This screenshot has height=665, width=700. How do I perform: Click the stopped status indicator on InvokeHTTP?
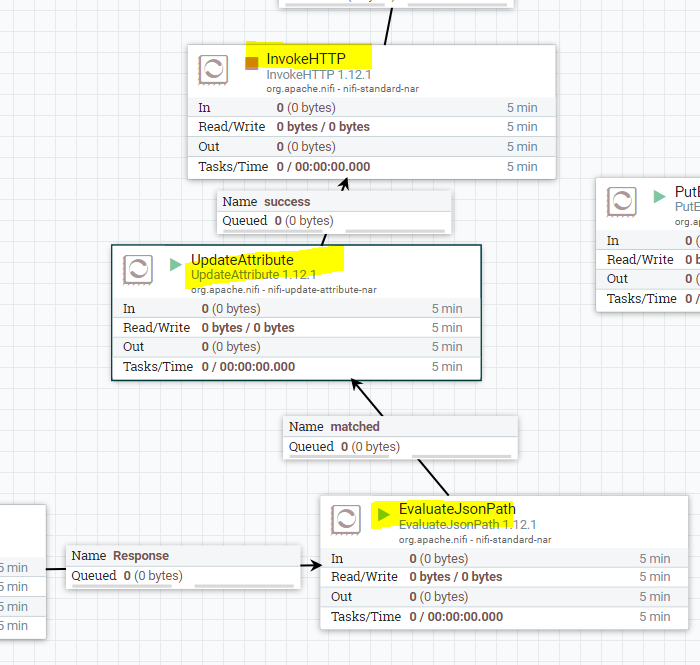click(252, 63)
